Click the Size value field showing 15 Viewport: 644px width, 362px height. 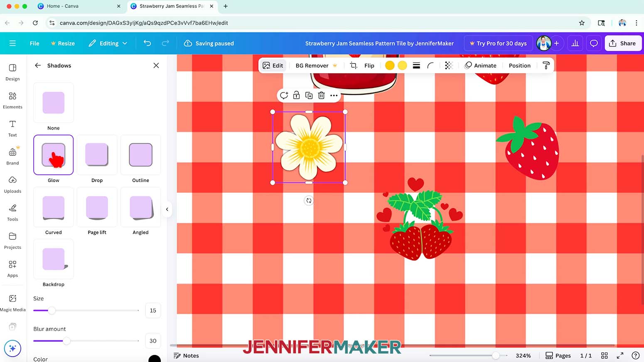(153, 311)
